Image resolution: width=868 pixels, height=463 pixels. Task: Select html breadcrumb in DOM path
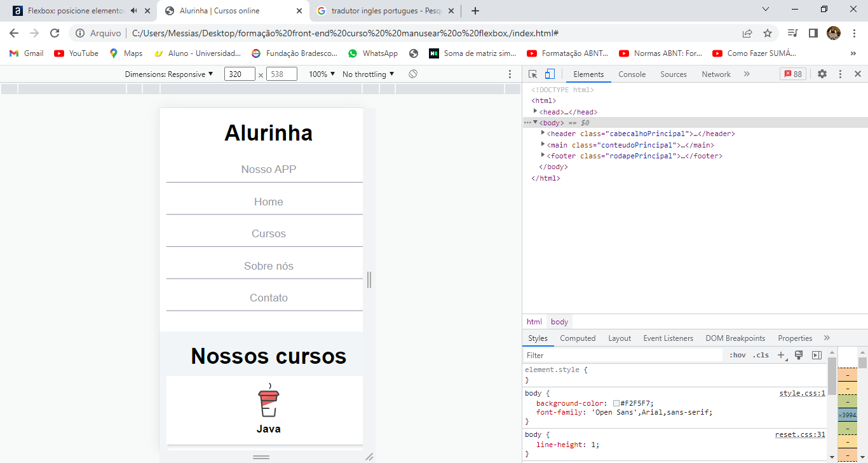tap(534, 322)
